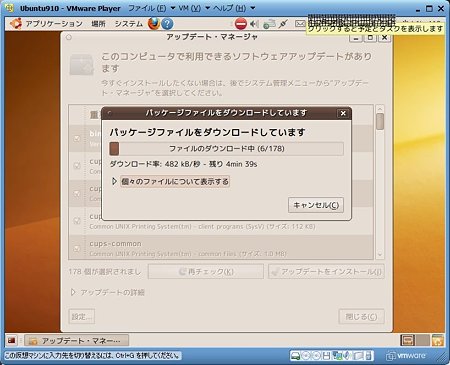
Task: Click the キャンセル(C) button
Action: point(316,205)
